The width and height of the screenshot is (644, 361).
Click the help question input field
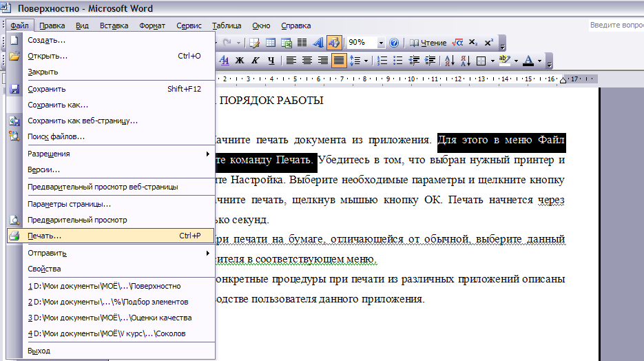(616, 25)
